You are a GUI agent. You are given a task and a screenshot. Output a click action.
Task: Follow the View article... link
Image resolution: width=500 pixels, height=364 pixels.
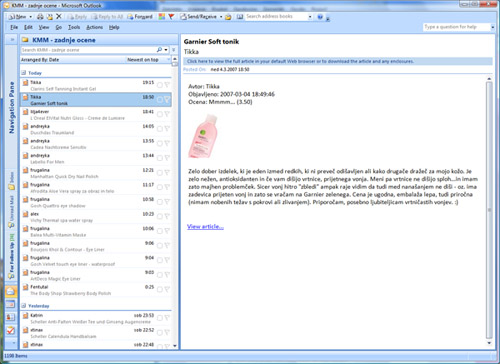coord(205,226)
